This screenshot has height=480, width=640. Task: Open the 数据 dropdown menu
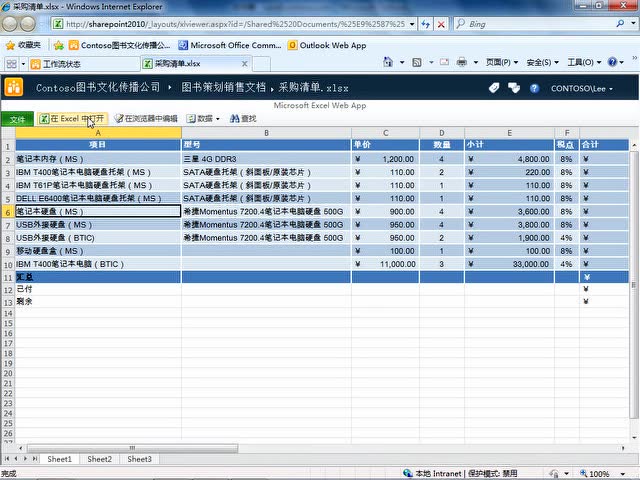coord(203,119)
